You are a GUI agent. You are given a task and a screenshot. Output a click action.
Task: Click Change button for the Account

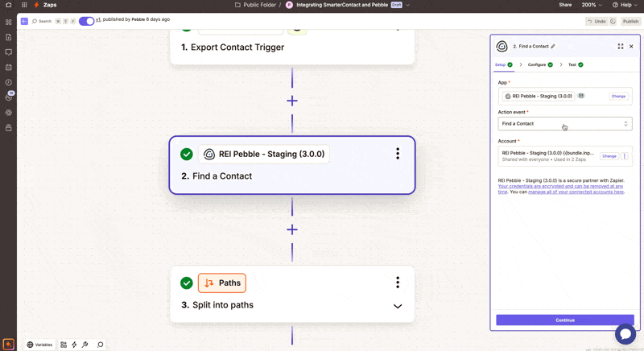(x=609, y=156)
